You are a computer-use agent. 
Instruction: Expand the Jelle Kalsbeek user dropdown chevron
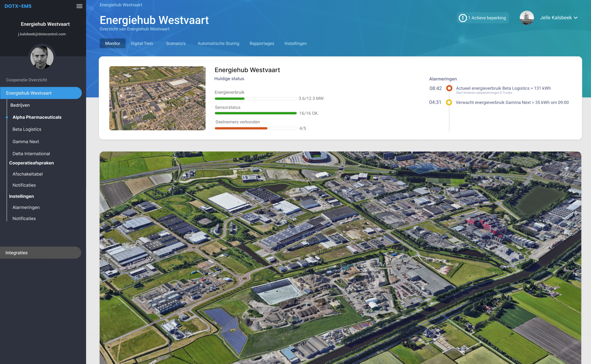(576, 18)
